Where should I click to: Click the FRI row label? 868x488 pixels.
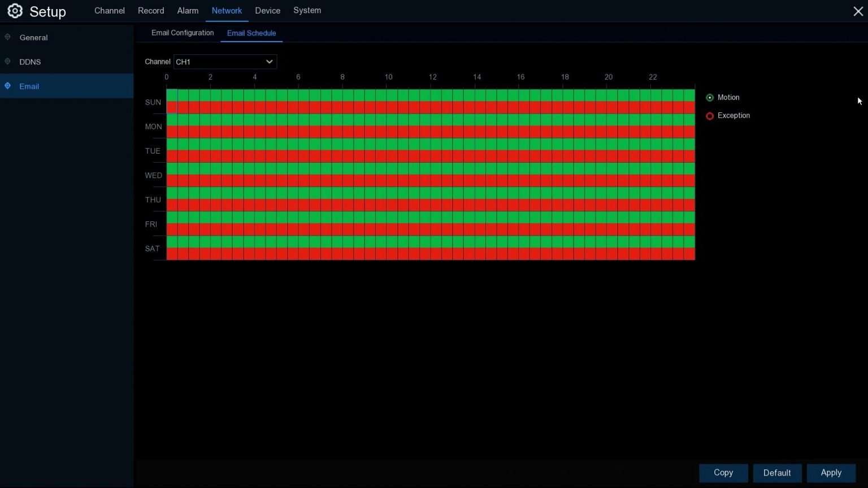(151, 224)
